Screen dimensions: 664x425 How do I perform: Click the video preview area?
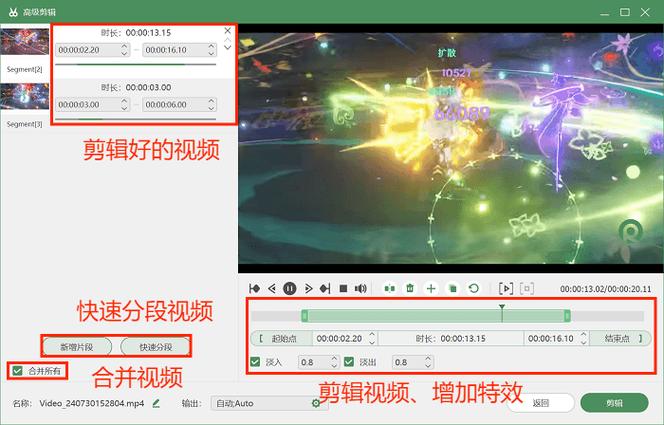451,149
